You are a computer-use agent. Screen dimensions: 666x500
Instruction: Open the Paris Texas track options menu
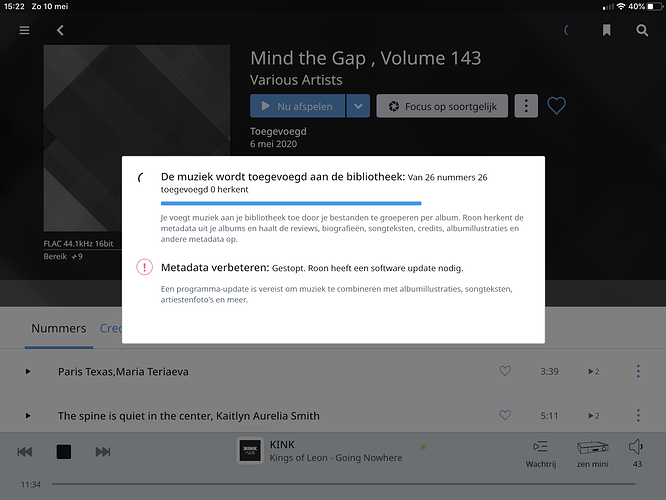coord(638,371)
